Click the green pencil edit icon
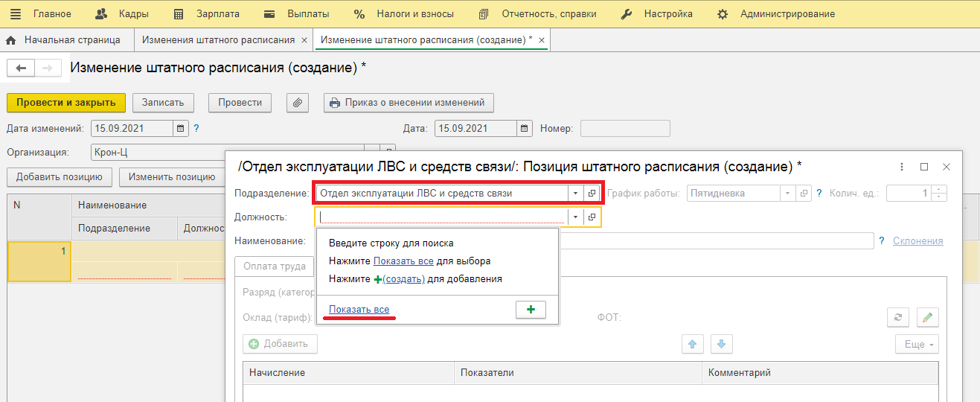The height and width of the screenshot is (402, 980). 927,317
